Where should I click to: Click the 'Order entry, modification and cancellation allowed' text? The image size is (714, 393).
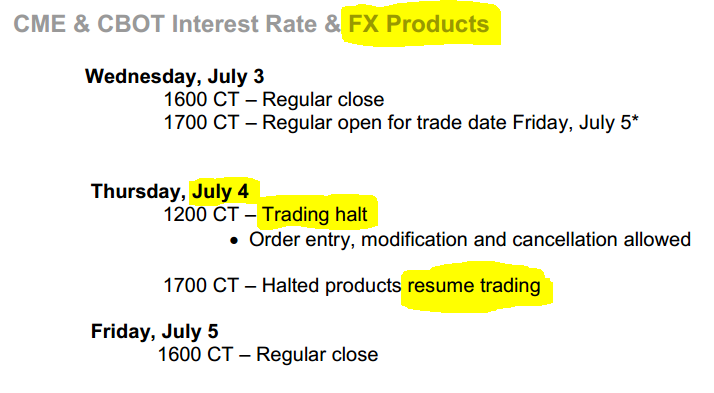coord(470,240)
